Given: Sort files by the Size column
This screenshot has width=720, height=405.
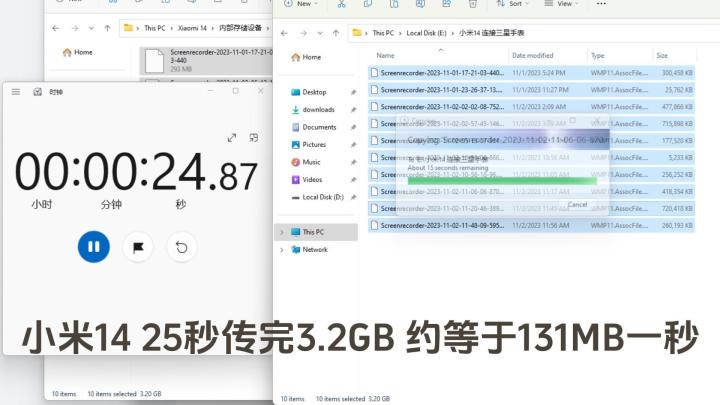Looking at the screenshot, I should click(662, 56).
